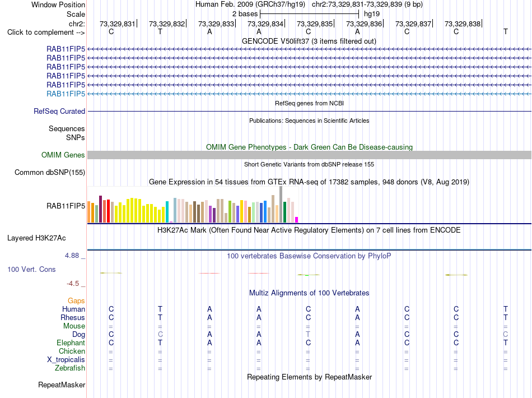This screenshot has width=532, height=398.
Task: Click the chr2 73,329,834 ruler position
Action: pyautogui.click(x=265, y=24)
